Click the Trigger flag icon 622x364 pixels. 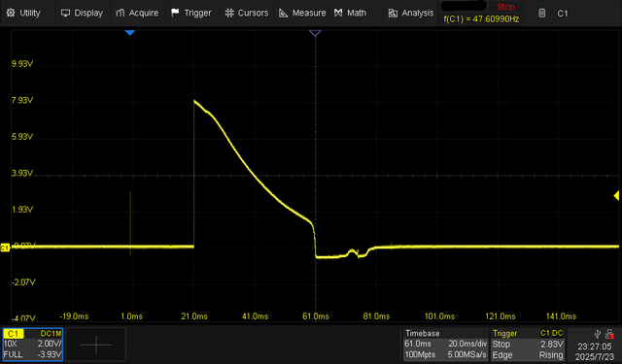(175, 13)
